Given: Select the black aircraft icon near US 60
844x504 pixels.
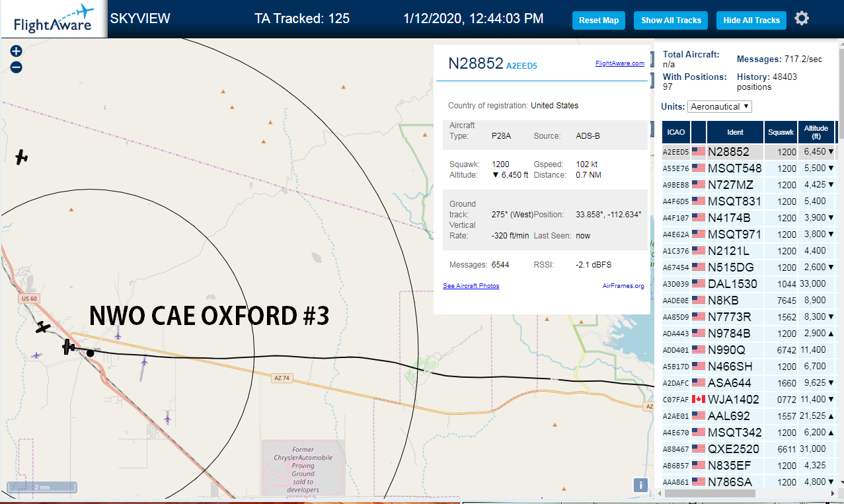Looking at the screenshot, I should click(44, 327).
